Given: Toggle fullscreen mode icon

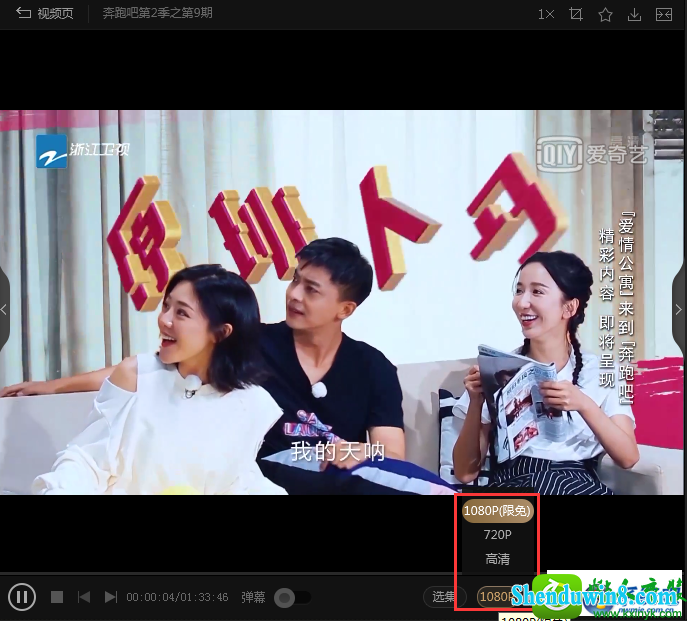Looking at the screenshot, I should (664, 14).
